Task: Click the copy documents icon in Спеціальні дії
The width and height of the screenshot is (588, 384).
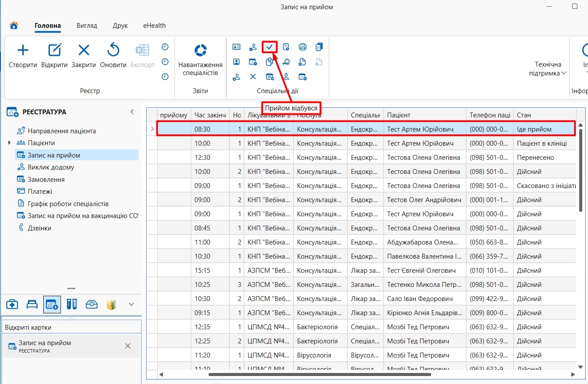Action: coord(269,62)
